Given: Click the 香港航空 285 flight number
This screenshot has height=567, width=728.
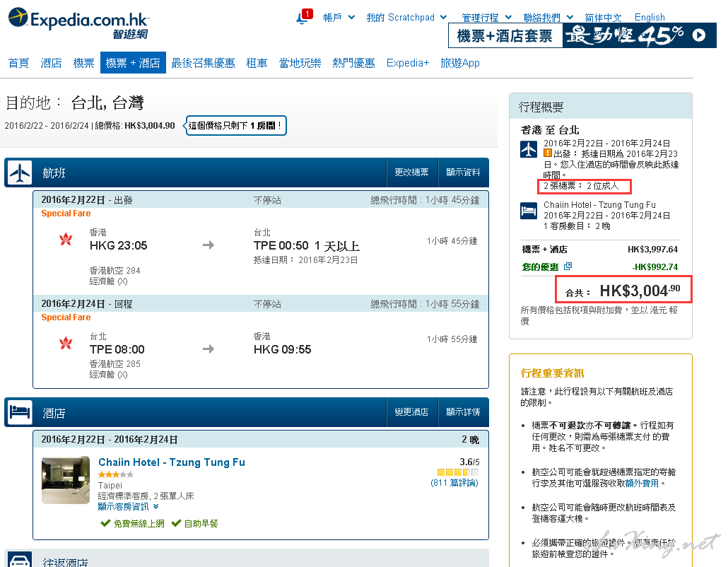Looking at the screenshot, I should point(115,363).
